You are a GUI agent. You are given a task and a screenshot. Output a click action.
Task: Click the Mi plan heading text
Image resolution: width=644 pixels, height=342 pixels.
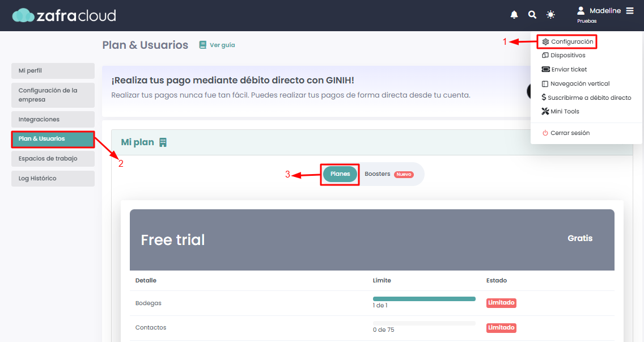click(x=137, y=142)
